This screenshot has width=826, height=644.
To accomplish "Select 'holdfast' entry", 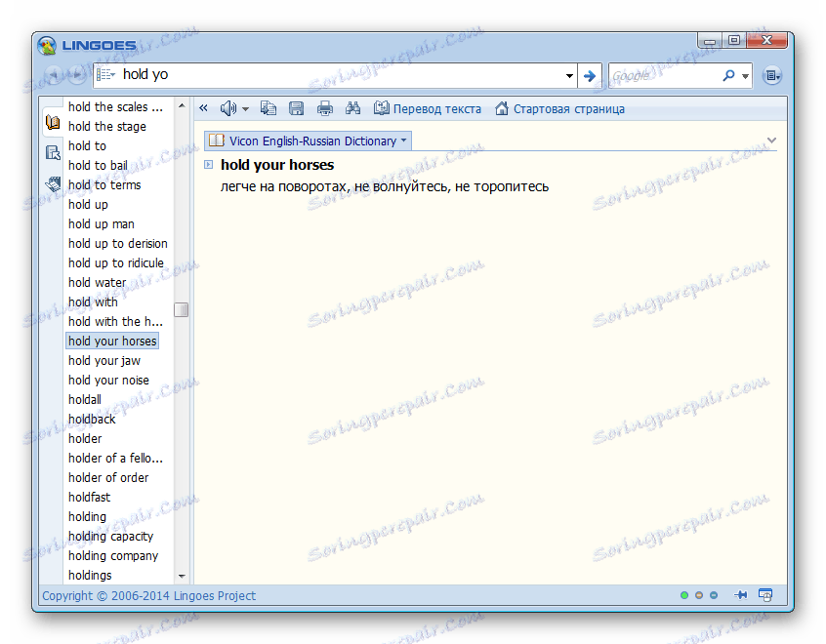I will point(90,497).
